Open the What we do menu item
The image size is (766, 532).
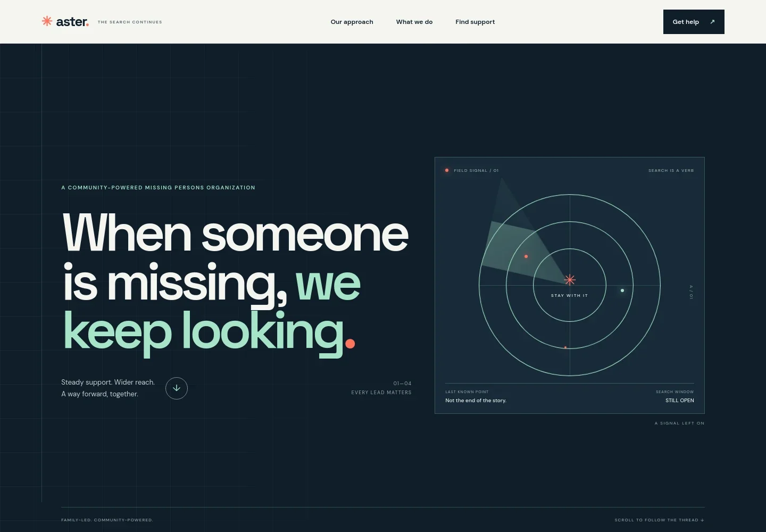click(x=414, y=22)
